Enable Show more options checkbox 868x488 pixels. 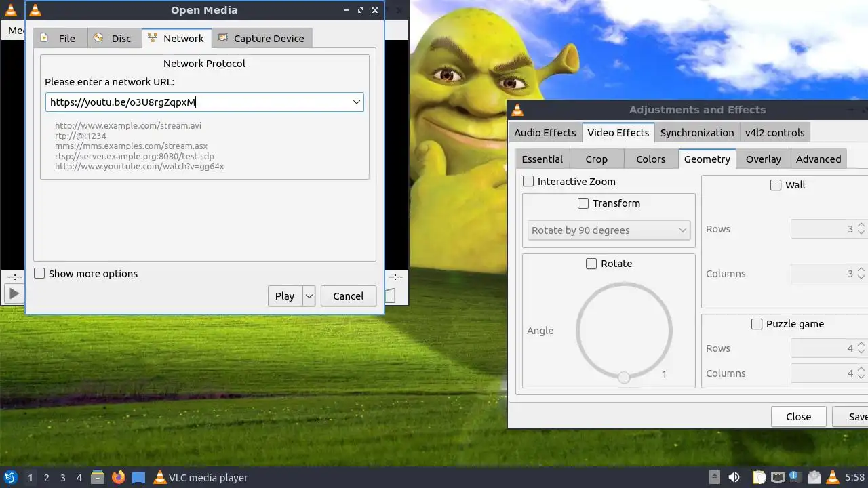(x=39, y=273)
